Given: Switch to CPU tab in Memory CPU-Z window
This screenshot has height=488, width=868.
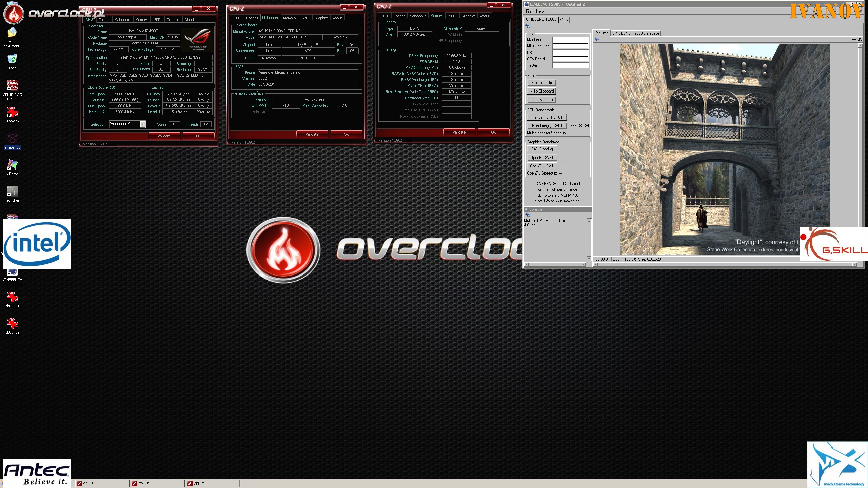Looking at the screenshot, I should click(384, 16).
